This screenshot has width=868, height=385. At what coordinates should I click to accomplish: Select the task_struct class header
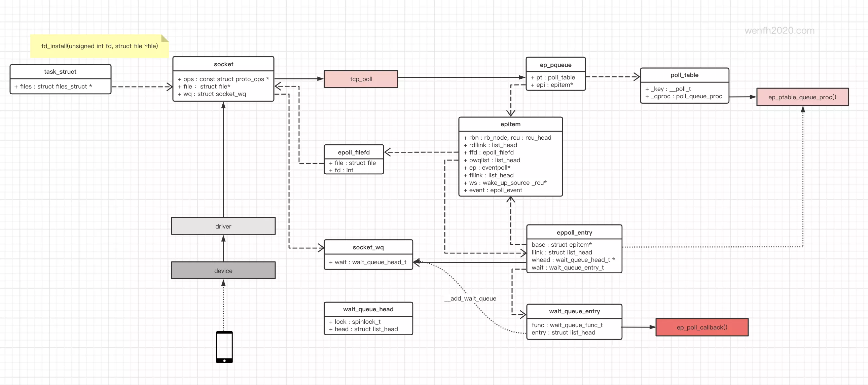60,72
